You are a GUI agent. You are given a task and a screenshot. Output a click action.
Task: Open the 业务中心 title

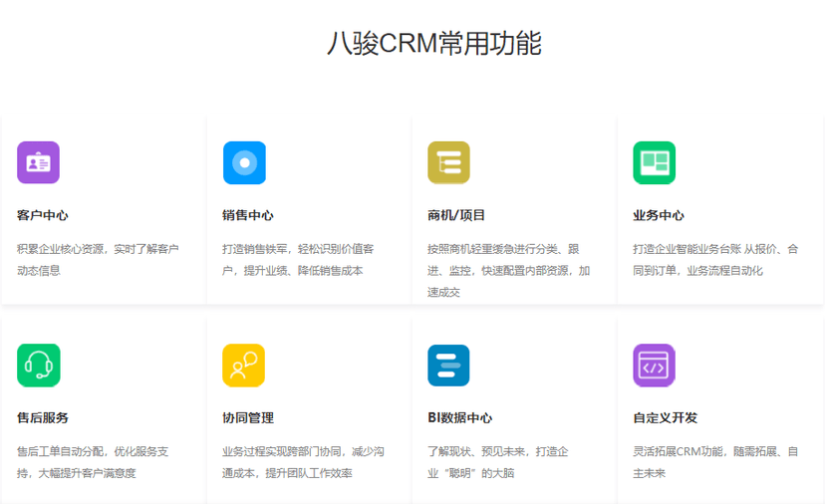point(659,215)
